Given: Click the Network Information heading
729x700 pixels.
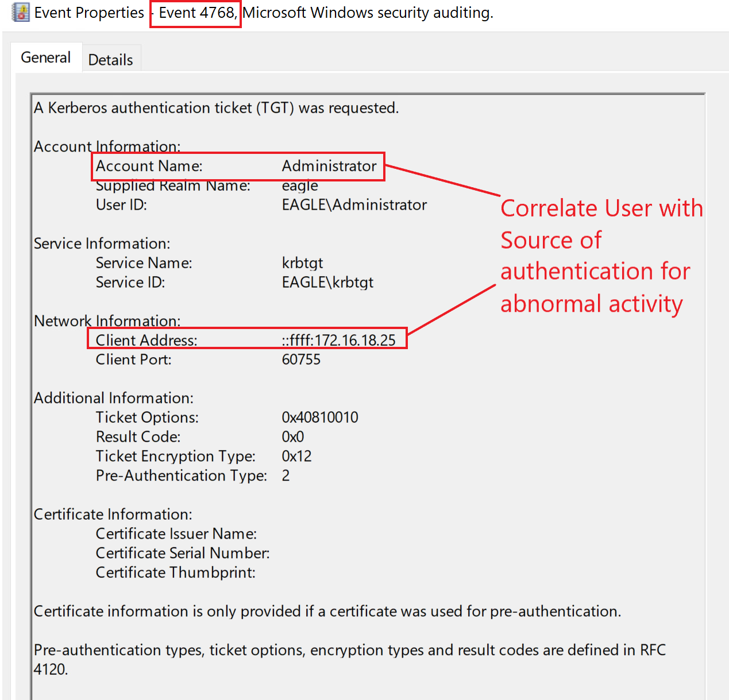Looking at the screenshot, I should (x=107, y=320).
